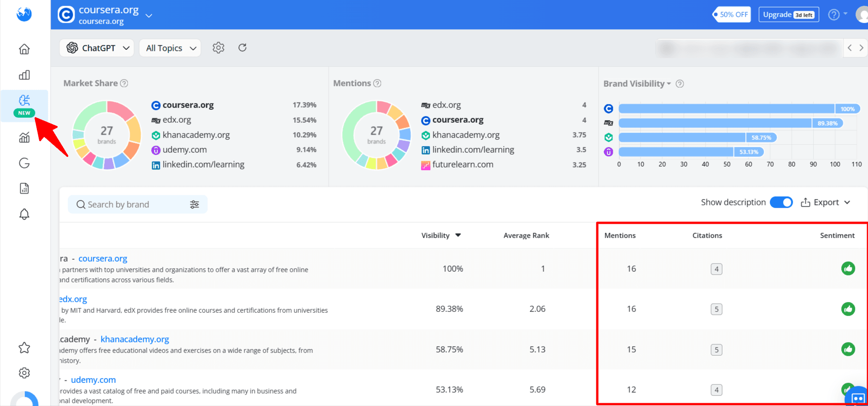
Task: Open the Brand Visibility metric dropdown
Action: (637, 84)
